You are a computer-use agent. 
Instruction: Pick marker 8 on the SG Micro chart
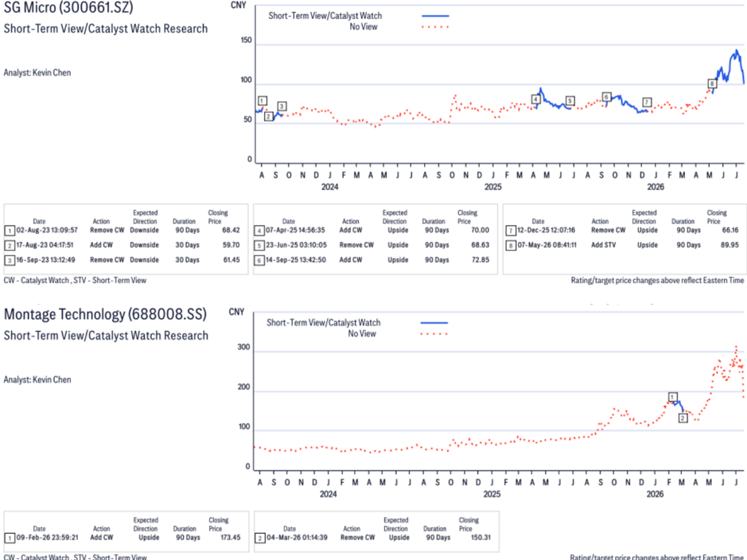coord(712,84)
